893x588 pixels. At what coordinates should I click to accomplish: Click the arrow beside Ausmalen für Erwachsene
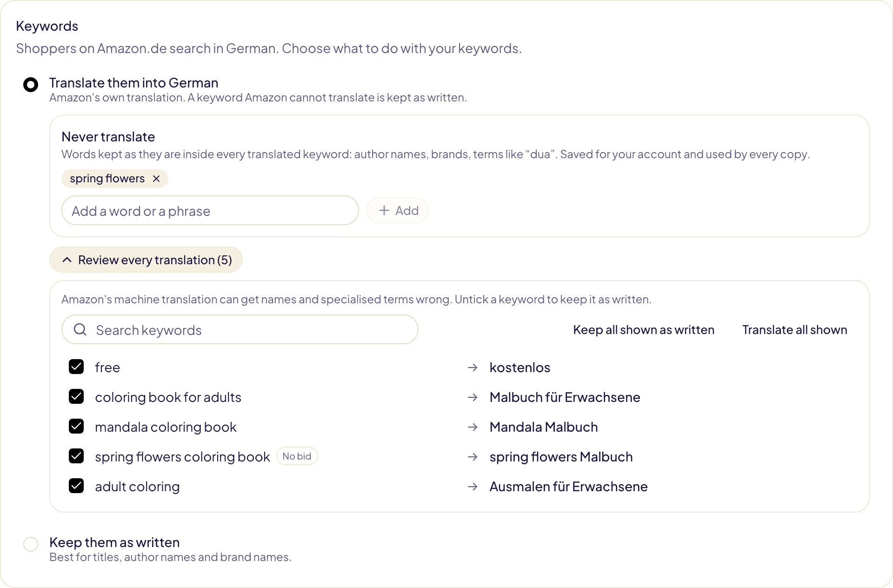tap(473, 487)
